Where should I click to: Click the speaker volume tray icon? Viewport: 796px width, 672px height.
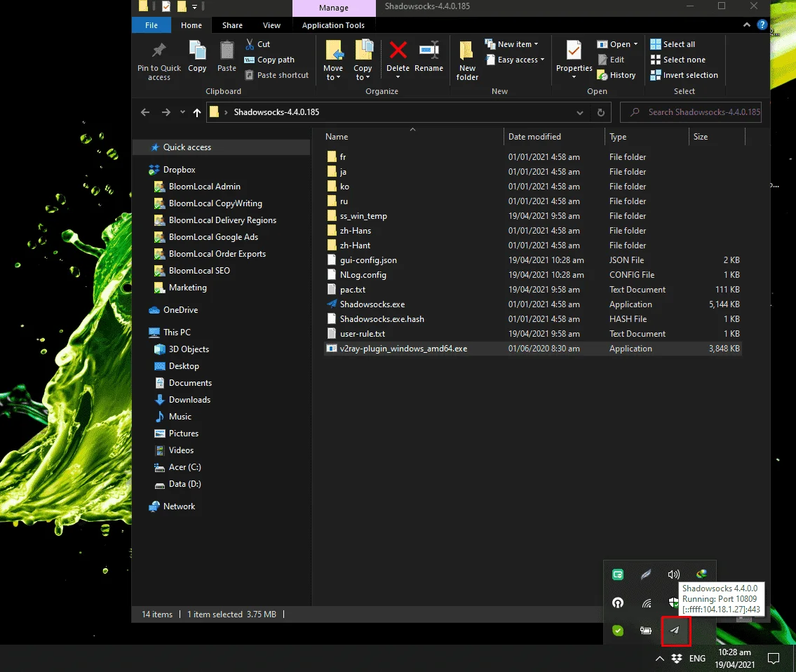[x=674, y=574]
